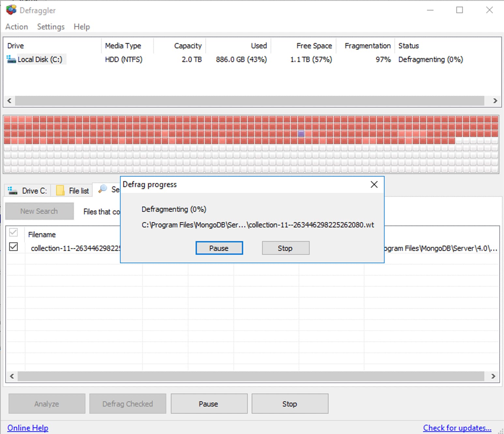This screenshot has height=434, width=504.
Task: Open the Online Help link
Action: (x=28, y=428)
